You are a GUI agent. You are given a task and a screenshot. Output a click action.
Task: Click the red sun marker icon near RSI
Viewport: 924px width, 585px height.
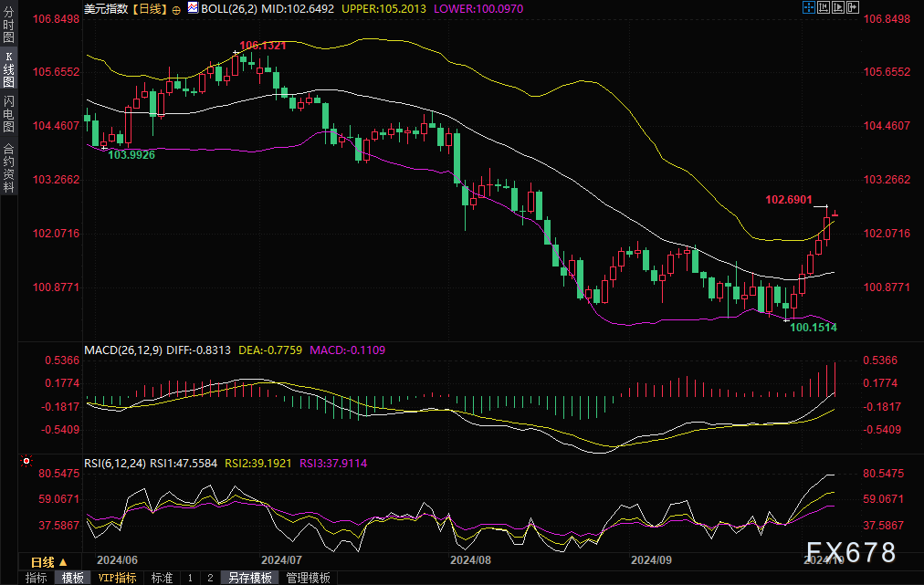tap(27, 463)
